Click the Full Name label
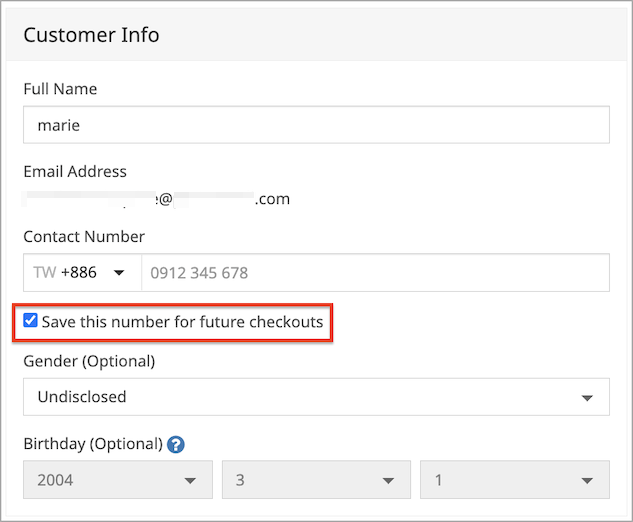This screenshot has height=522, width=633. (60, 89)
